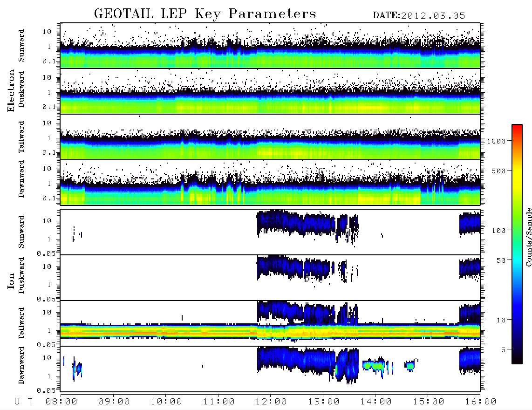Select the Counts/Sample colorbar label
532x410 pixels.
coord(528,237)
